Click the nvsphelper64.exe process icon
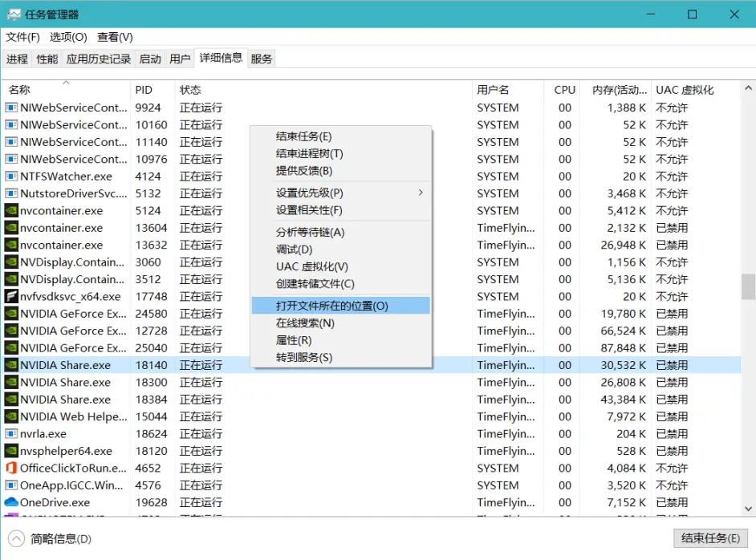 click(11, 451)
